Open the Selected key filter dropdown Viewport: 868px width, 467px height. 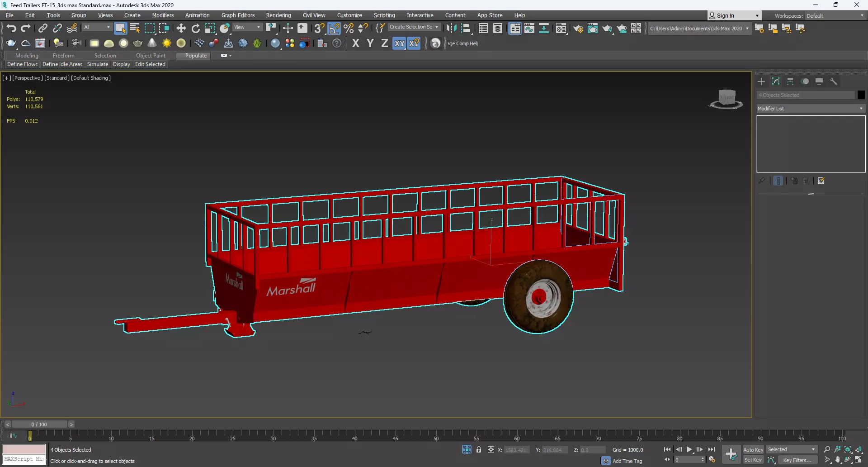tap(792, 449)
